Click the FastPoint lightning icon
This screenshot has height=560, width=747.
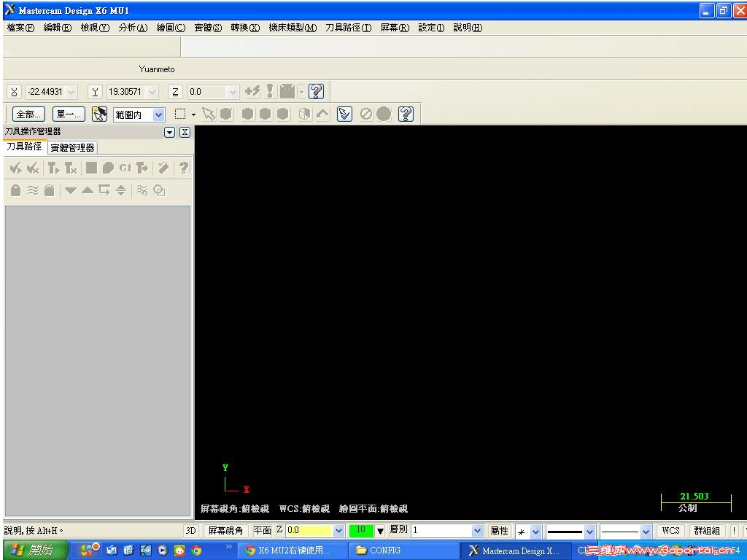pyautogui.click(x=252, y=91)
